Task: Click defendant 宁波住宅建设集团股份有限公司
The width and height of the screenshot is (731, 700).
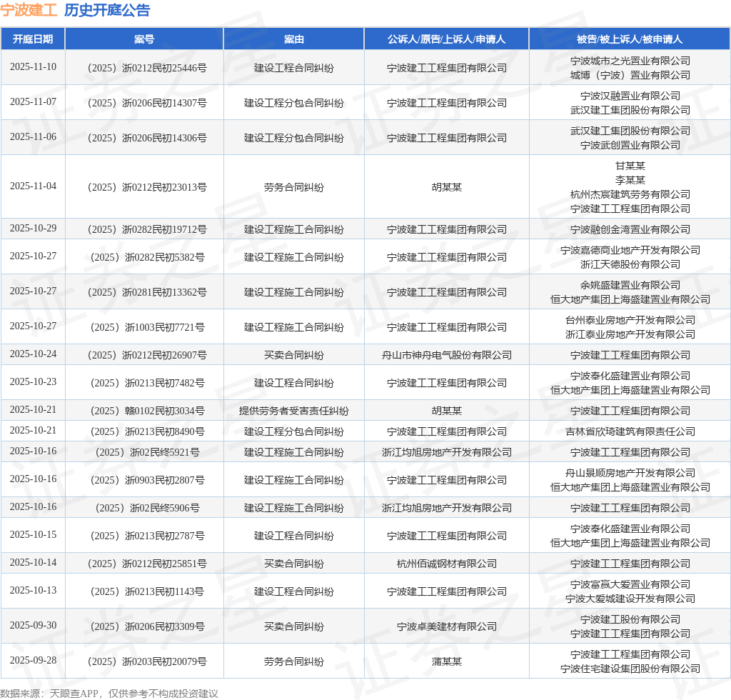Action: point(630,669)
